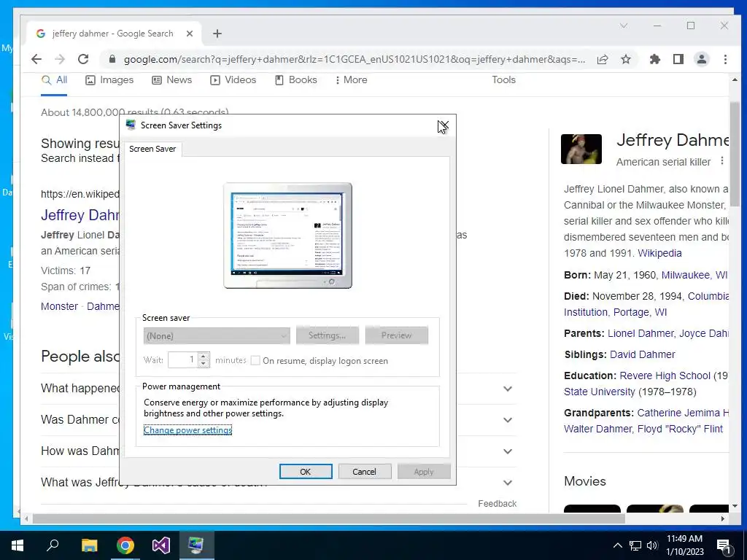
Task: Select the Screen Saver tab
Action: (x=152, y=149)
